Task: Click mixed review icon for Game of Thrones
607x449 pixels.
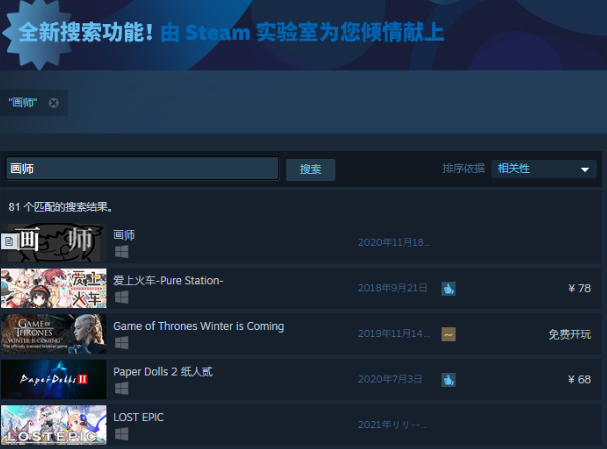Action: click(x=448, y=334)
